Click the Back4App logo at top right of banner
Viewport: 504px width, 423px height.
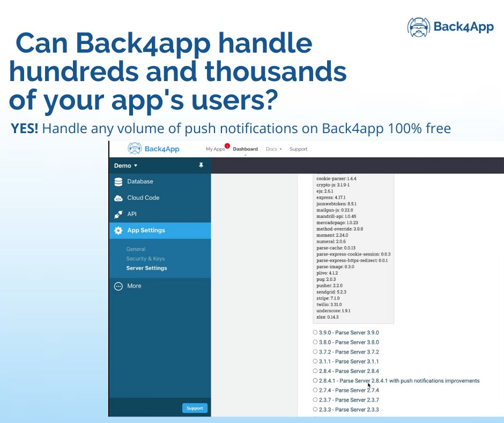450,27
